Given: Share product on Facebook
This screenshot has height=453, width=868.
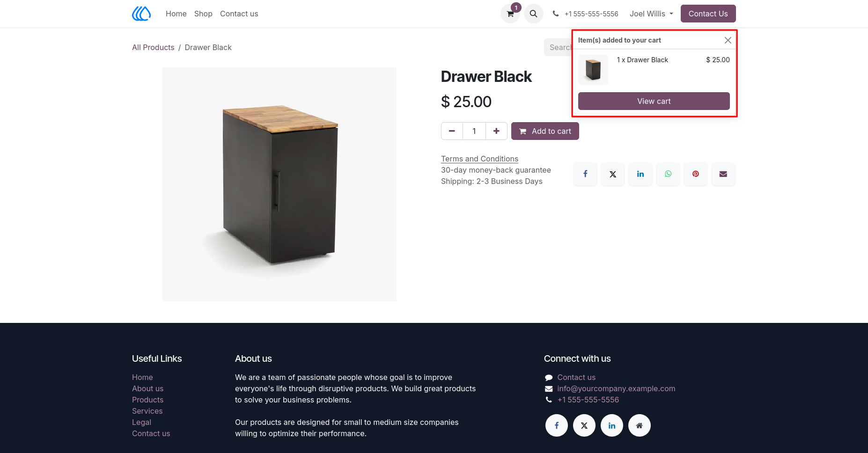Looking at the screenshot, I should [585, 174].
